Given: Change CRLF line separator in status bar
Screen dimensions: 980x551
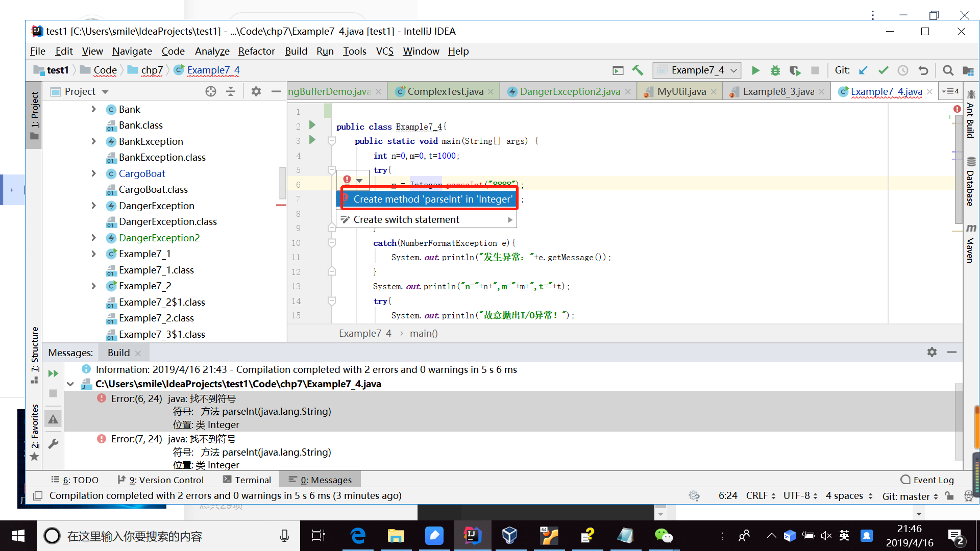Looking at the screenshot, I should pos(761,496).
